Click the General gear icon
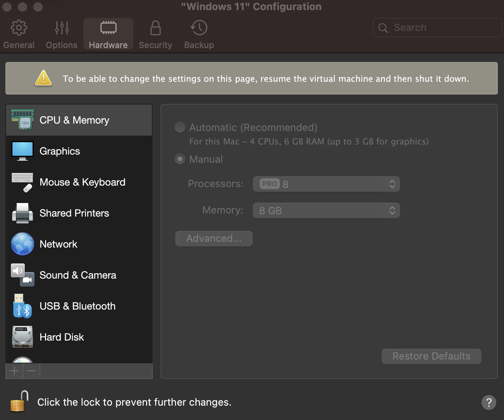The width and height of the screenshot is (504, 420). [19, 28]
